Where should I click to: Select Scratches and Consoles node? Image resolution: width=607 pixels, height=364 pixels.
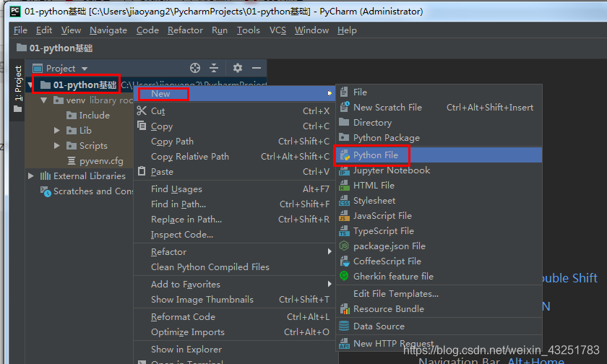pos(93,191)
